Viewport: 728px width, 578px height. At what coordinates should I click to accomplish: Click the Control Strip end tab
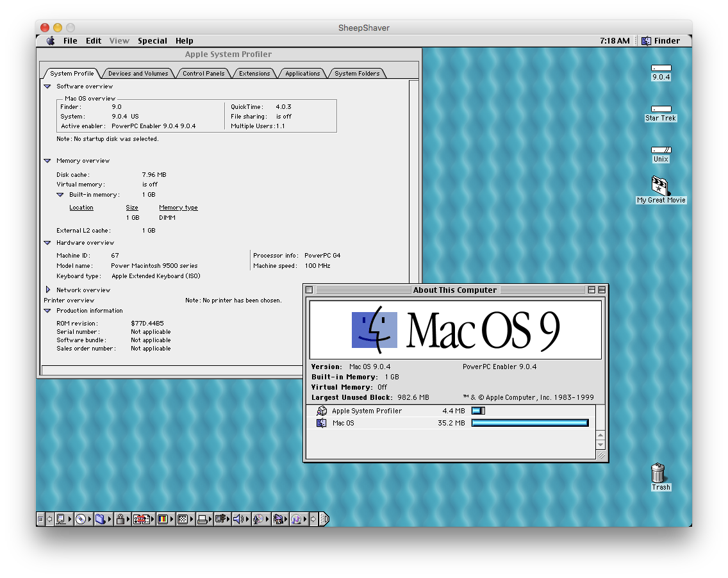(x=324, y=518)
